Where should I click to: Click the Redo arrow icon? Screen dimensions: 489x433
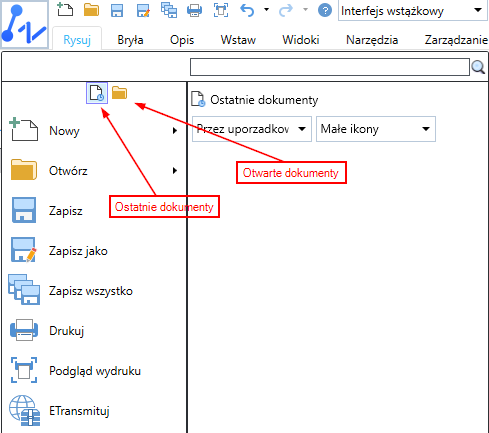tap(286, 10)
